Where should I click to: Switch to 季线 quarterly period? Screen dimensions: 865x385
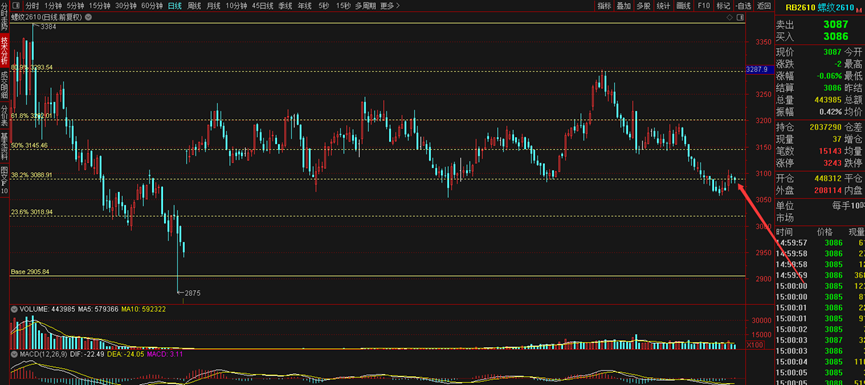pyautogui.click(x=285, y=6)
